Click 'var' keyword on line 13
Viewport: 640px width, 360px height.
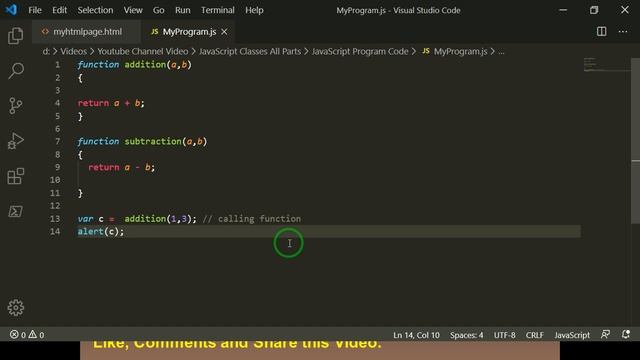85,218
